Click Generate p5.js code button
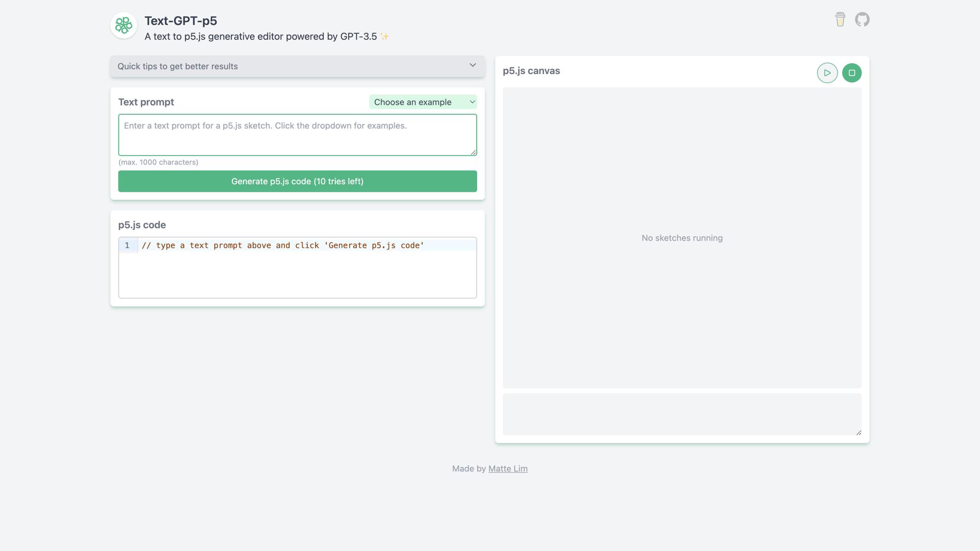 click(297, 182)
